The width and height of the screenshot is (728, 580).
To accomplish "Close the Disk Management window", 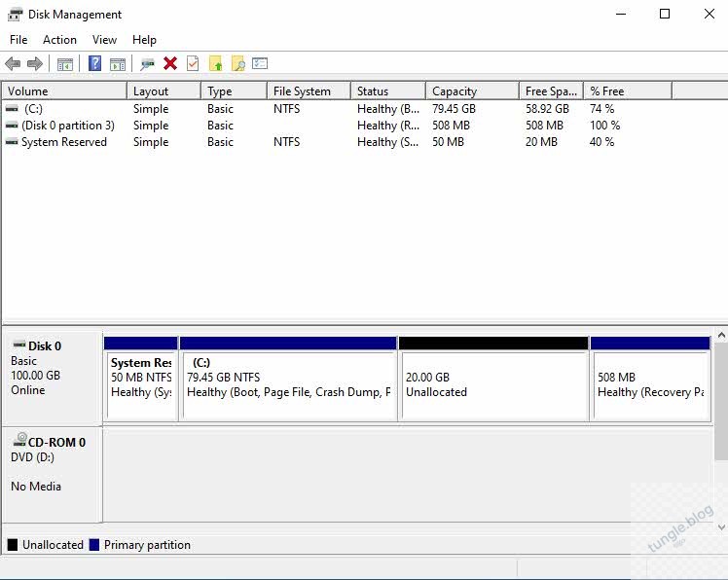I will pyautogui.click(x=709, y=14).
